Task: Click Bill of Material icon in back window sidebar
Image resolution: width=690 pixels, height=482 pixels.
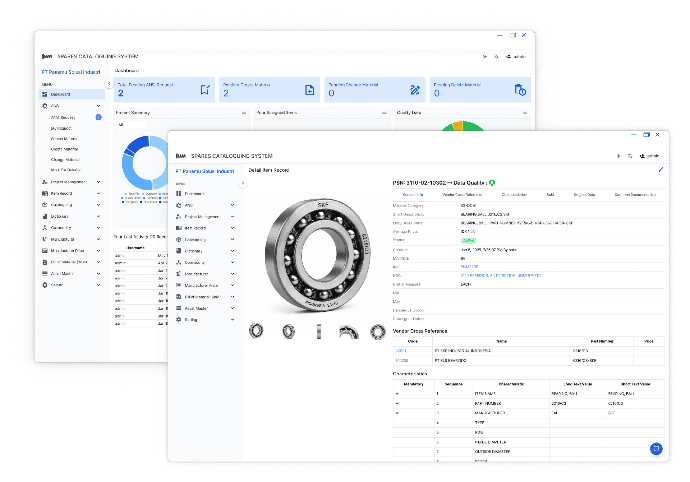Action: pyautogui.click(x=44, y=262)
